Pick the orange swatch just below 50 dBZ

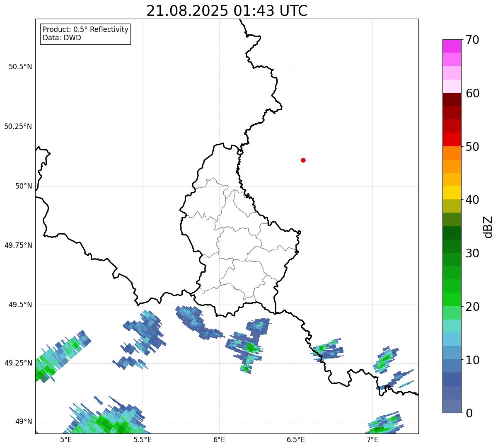click(452, 153)
